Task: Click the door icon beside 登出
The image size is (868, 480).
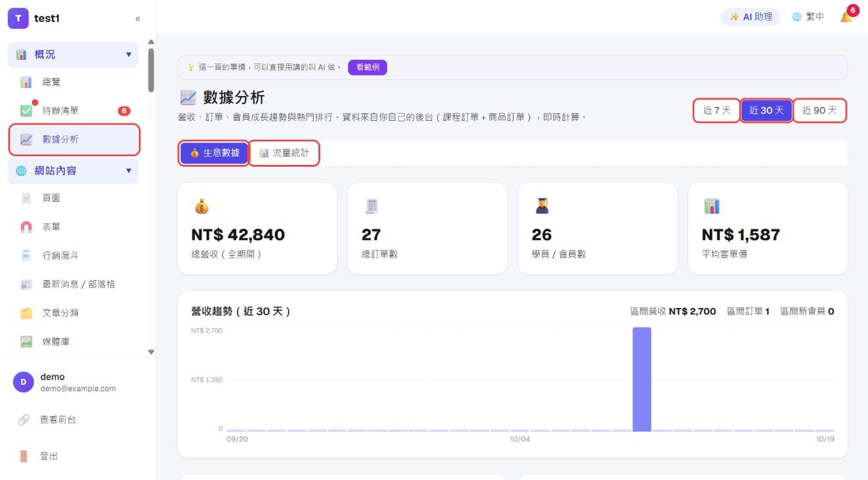Action: tap(24, 456)
